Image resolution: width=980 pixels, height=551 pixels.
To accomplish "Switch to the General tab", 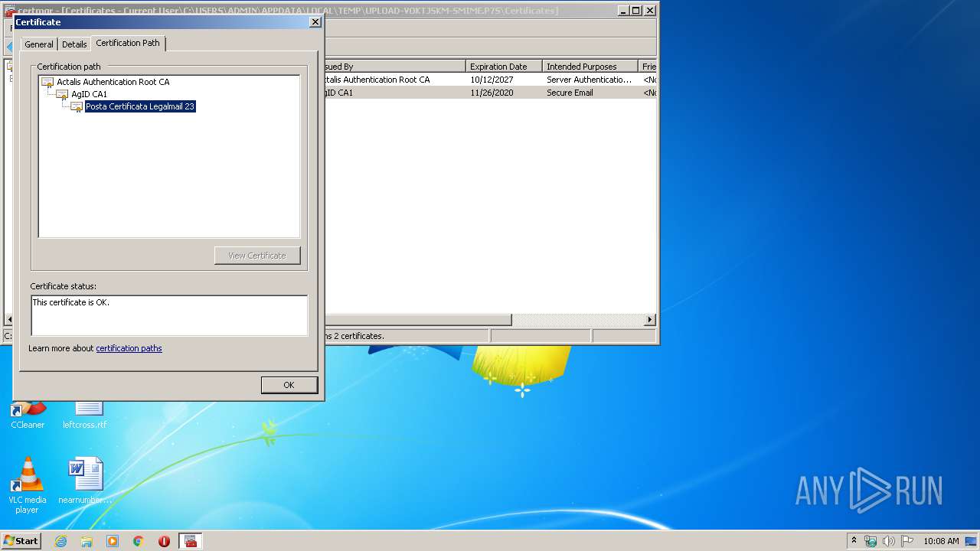I will pos(39,44).
